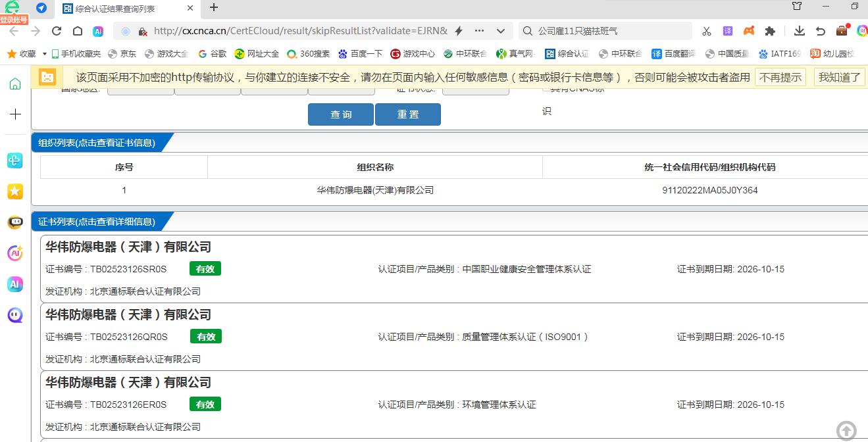This screenshot has width=868, height=442.
Task: Click the translate extension icon
Action: (x=728, y=31)
